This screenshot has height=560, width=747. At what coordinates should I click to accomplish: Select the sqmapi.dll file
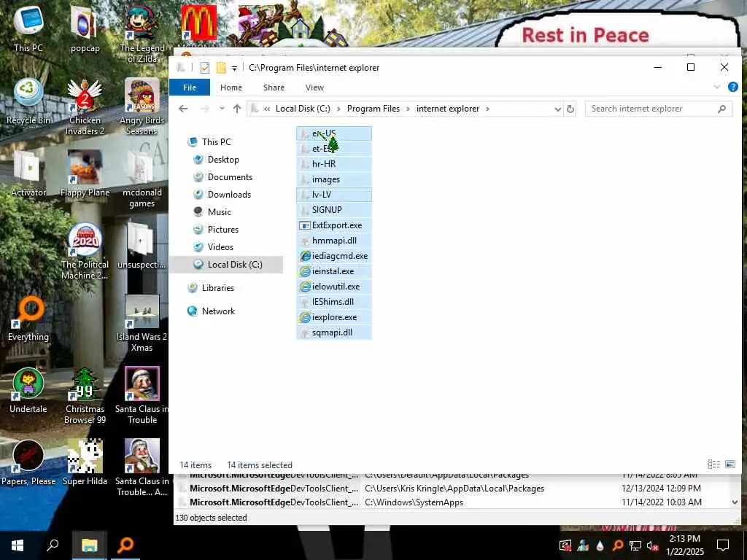pyautogui.click(x=334, y=332)
